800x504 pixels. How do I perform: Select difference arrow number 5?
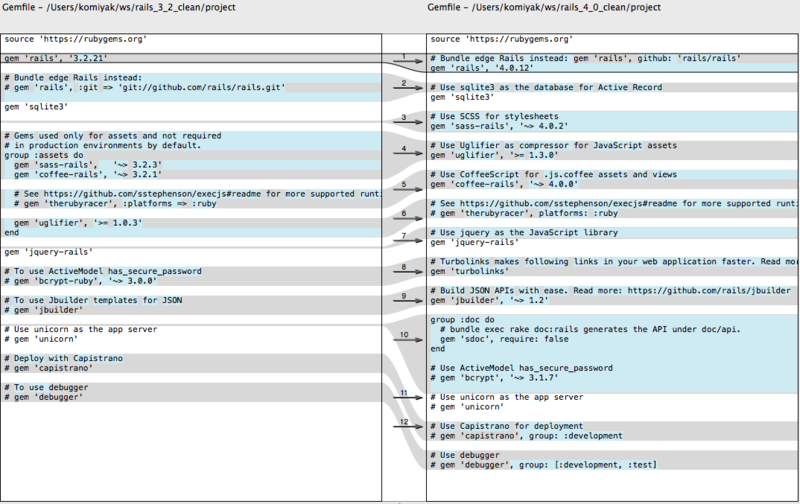407,189
